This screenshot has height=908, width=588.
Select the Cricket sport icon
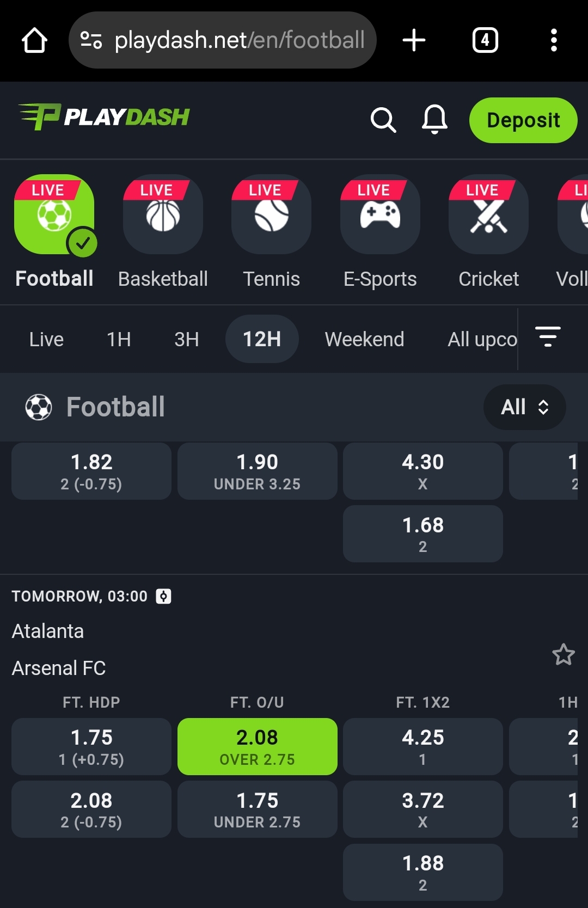(x=488, y=215)
